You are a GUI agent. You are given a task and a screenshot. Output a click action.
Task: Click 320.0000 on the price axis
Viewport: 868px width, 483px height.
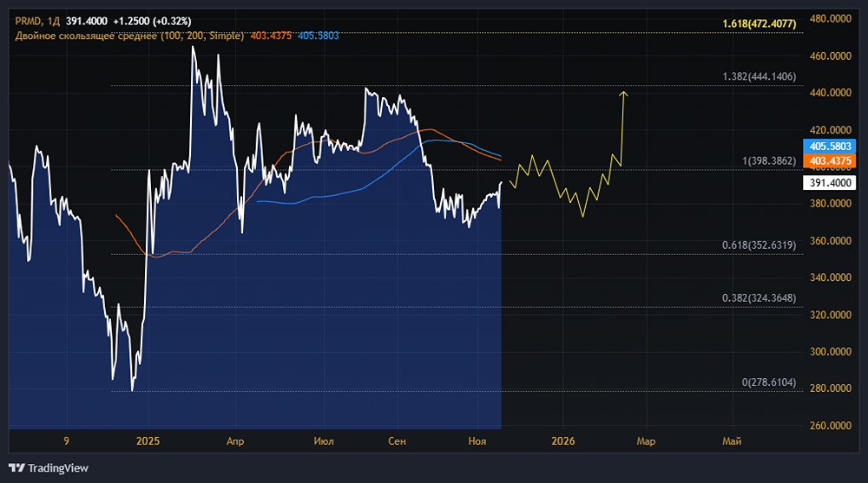pos(831,315)
